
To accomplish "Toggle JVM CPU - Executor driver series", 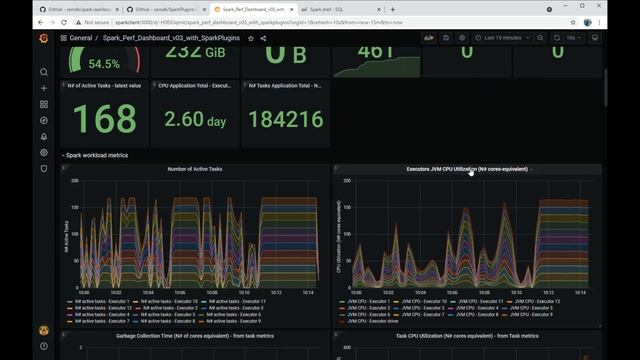I will tap(373, 321).
